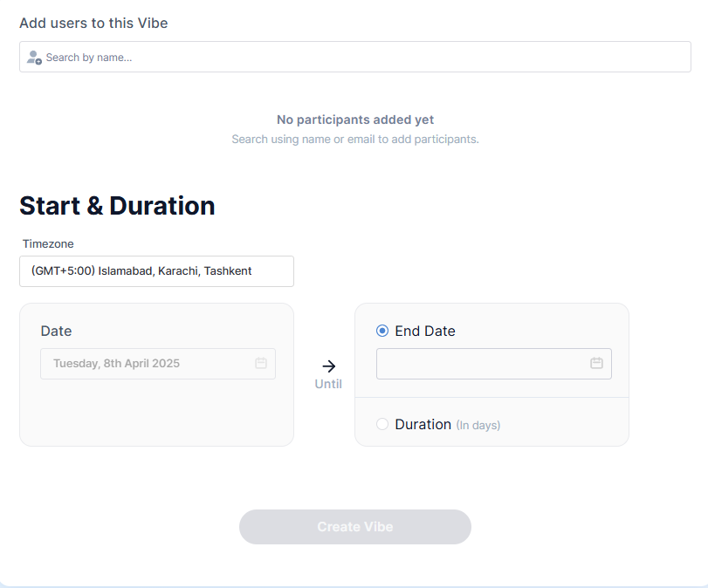The width and height of the screenshot is (708, 588).
Task: Open the Timezone dropdown
Action: coord(156,271)
